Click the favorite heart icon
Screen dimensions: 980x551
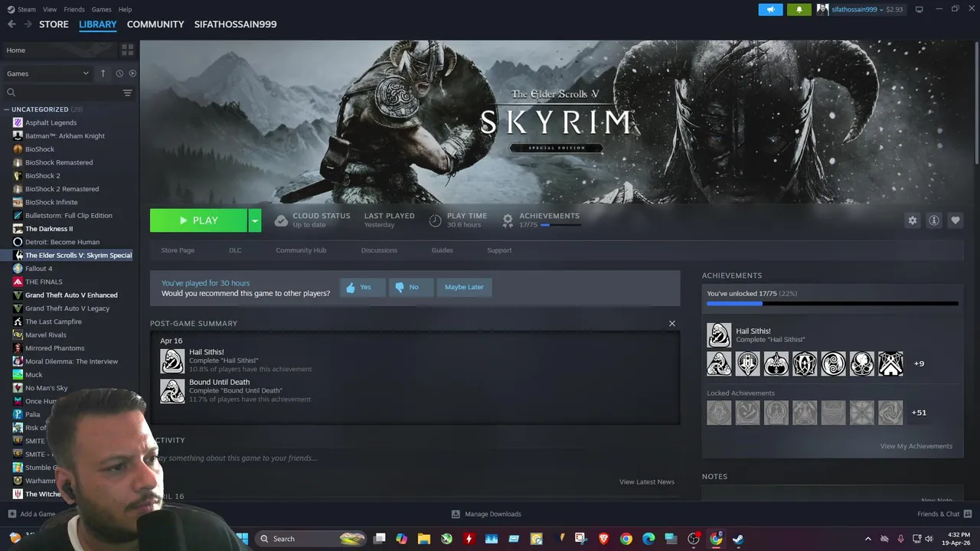955,220
